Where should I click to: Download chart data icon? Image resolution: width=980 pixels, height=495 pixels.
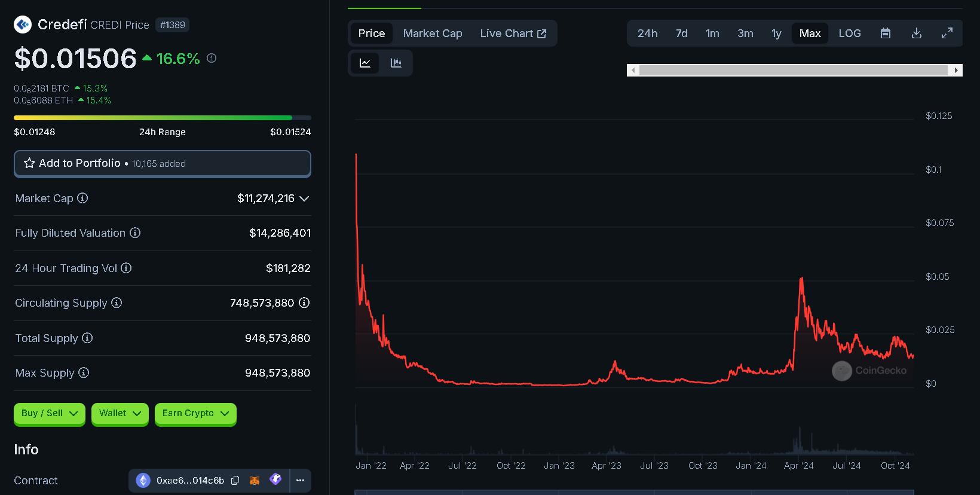click(x=916, y=33)
